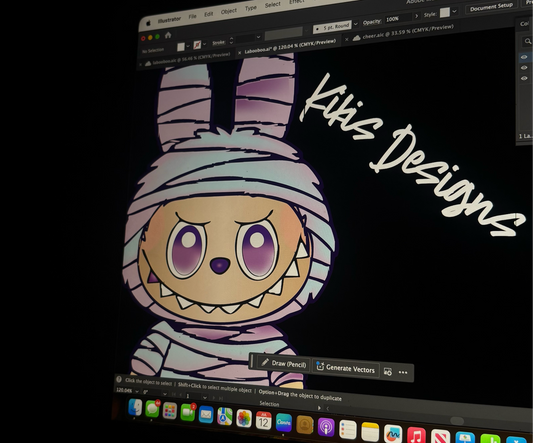This screenshot has width=533, height=443.
Task: Click the contextual bar settings icon
Action: 388,372
